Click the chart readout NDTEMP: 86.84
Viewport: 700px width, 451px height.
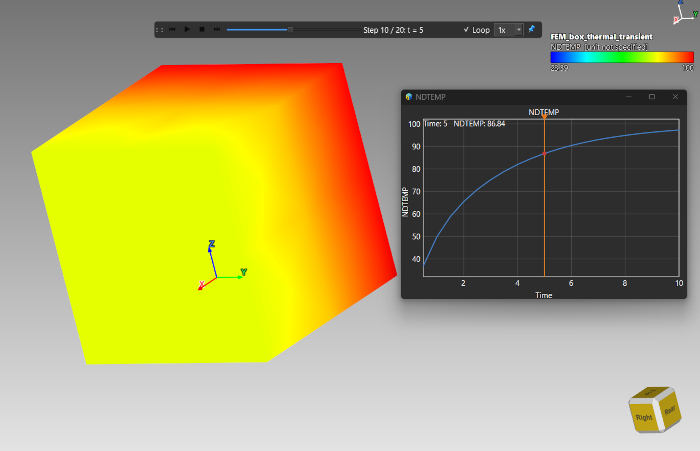tap(479, 124)
